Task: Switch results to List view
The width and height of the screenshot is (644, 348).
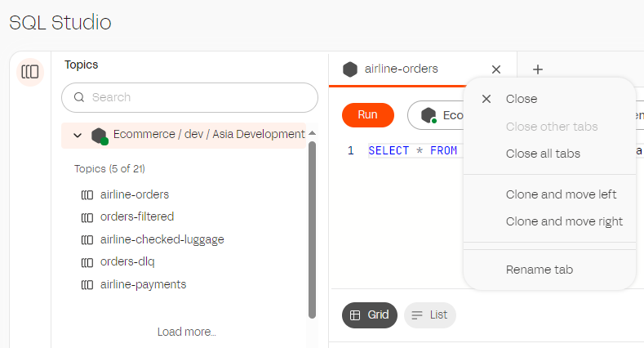Action: point(429,315)
